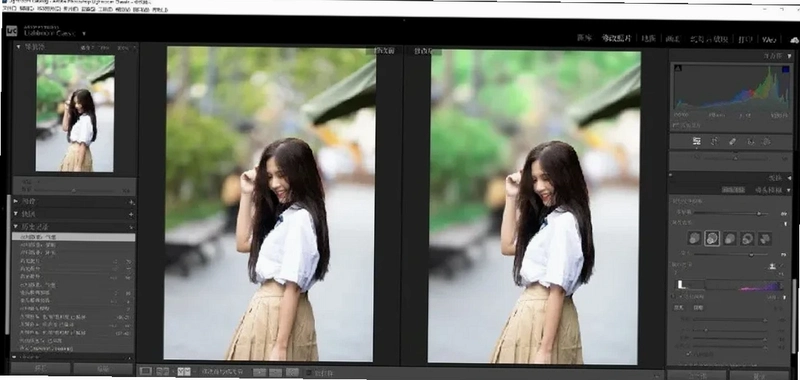The height and width of the screenshot is (380, 800).
Task: Click the Navigator preview thumbnail
Action: tap(75, 113)
